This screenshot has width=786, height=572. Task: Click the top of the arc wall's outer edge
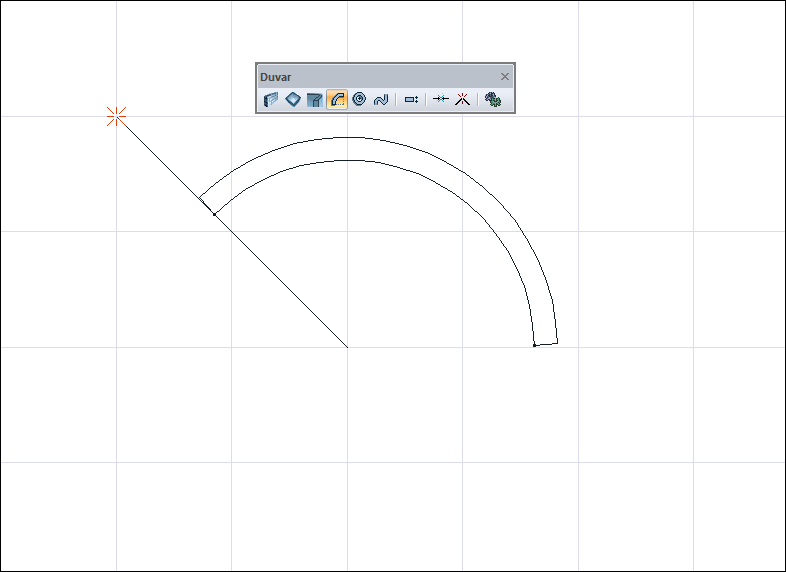347,137
